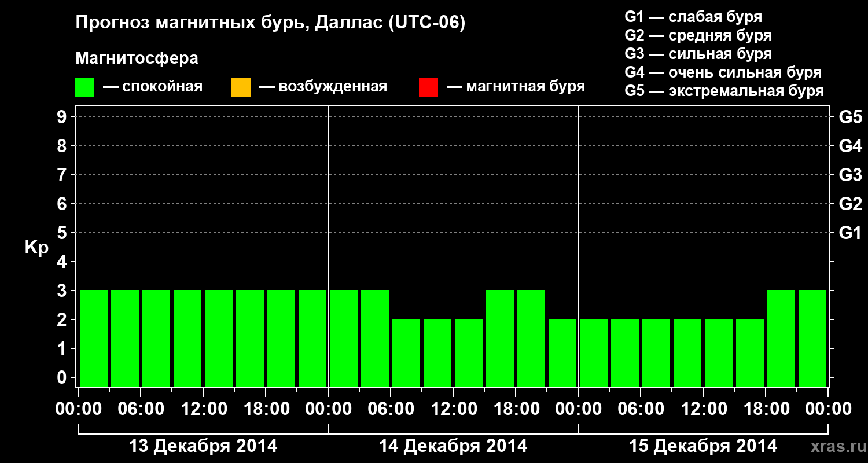Click the final bar of 15 Декабря
This screenshot has height=463, width=868.
click(812, 338)
